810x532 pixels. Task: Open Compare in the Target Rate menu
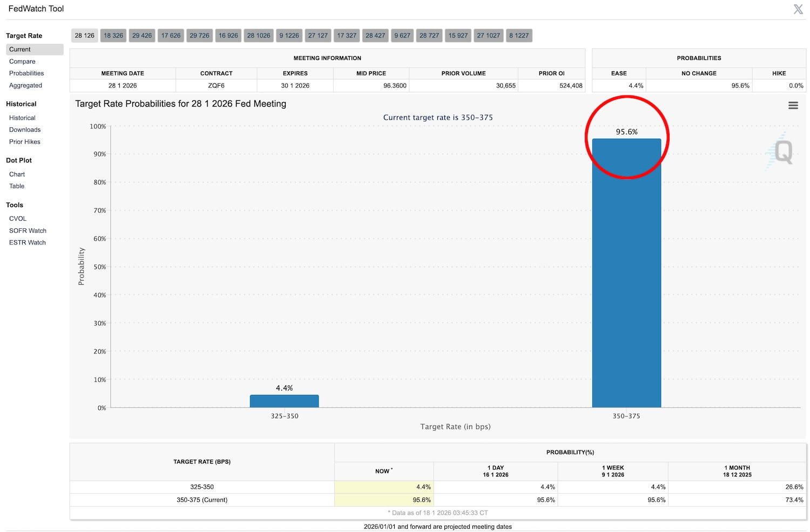tap(22, 62)
